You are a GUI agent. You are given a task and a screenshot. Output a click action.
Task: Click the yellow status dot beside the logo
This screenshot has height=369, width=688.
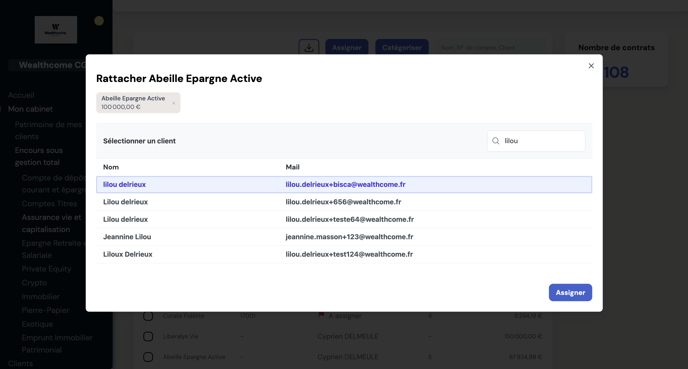pos(99,21)
